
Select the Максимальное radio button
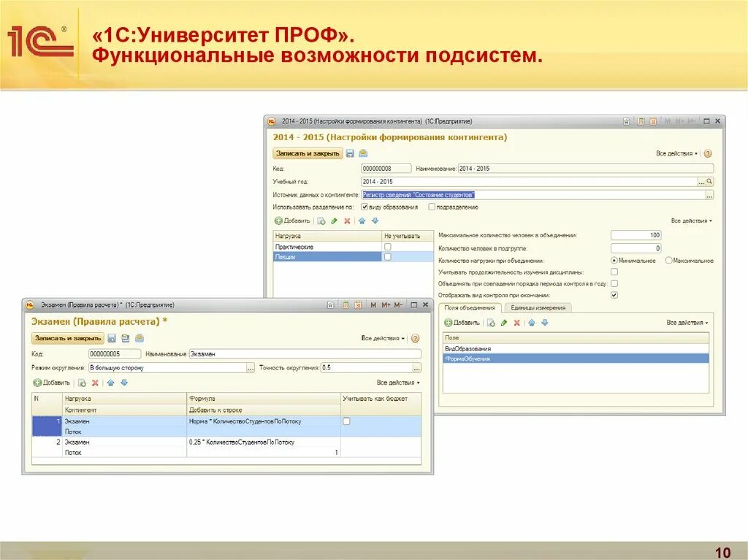pos(668,259)
